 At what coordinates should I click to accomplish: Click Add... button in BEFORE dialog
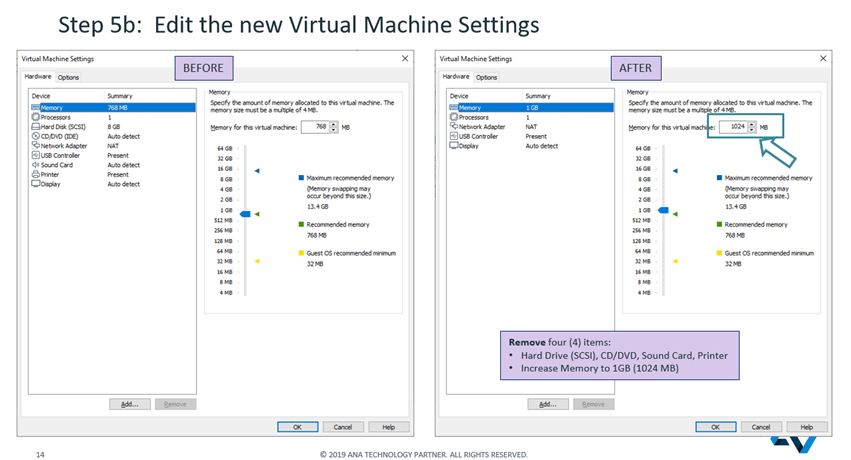click(x=130, y=404)
